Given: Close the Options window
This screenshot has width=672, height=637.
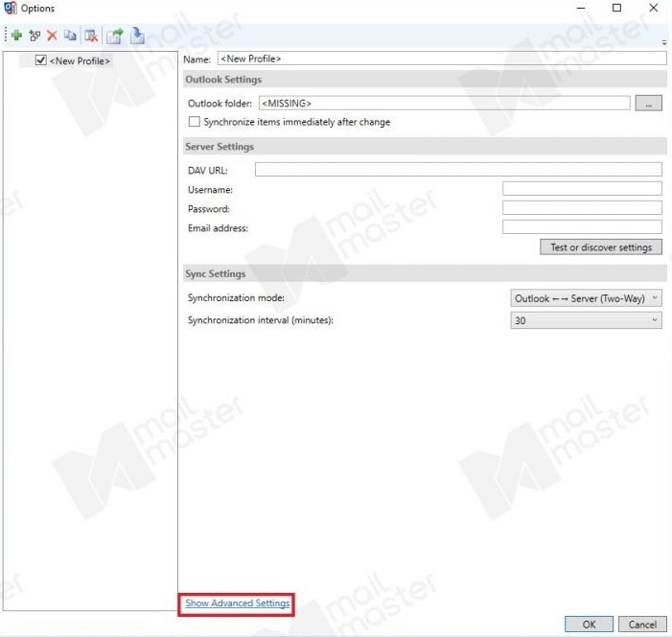Looking at the screenshot, I should point(653,8).
